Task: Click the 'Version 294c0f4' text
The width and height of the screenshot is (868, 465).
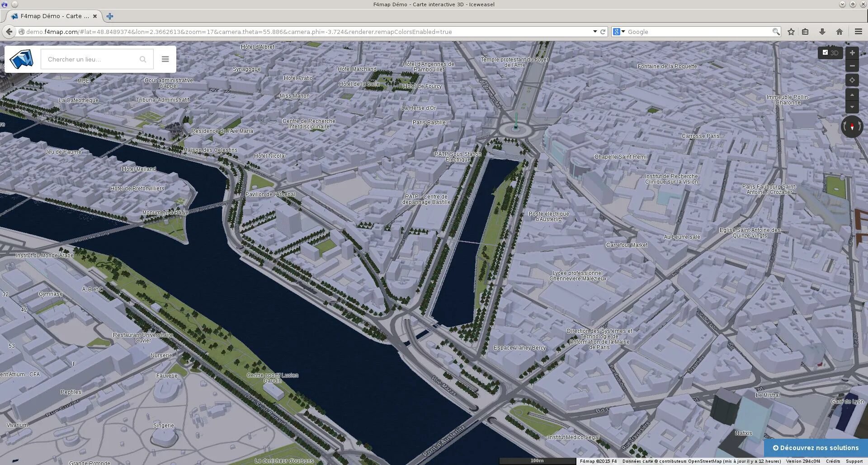Action: point(803,461)
